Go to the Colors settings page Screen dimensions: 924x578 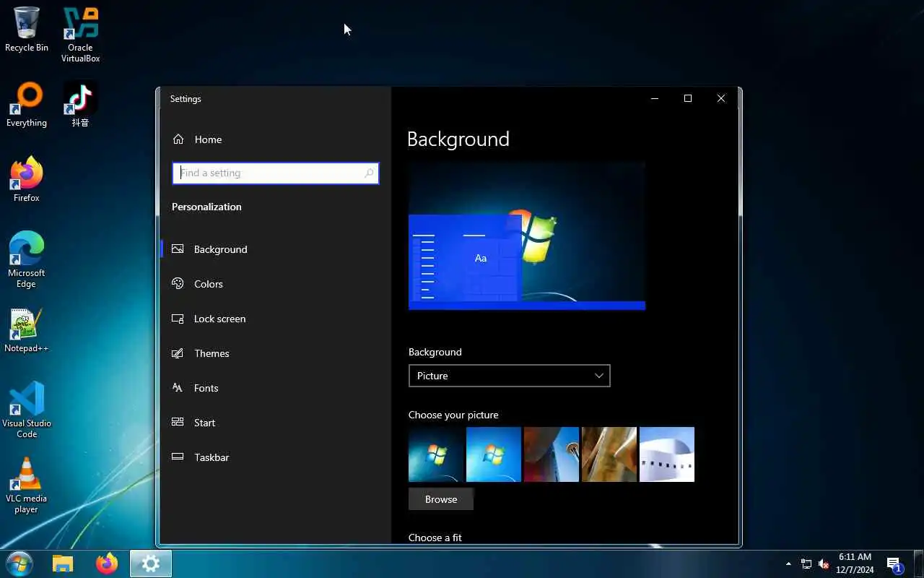point(276,284)
